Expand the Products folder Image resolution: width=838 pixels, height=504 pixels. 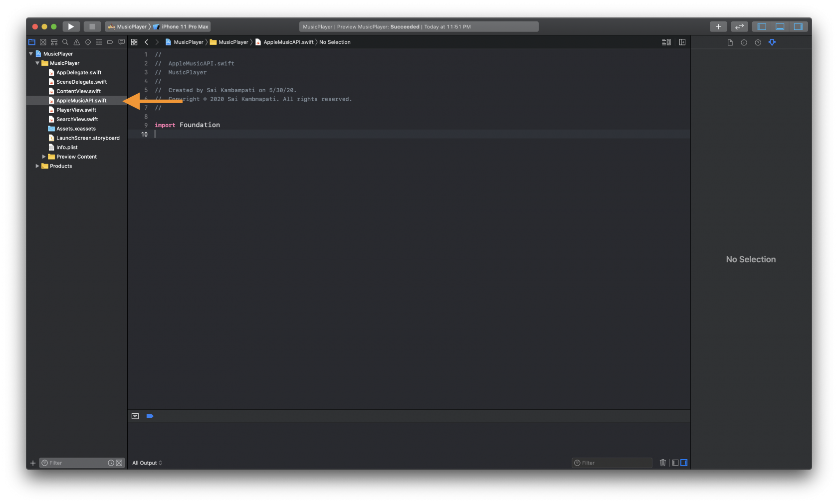coord(37,166)
